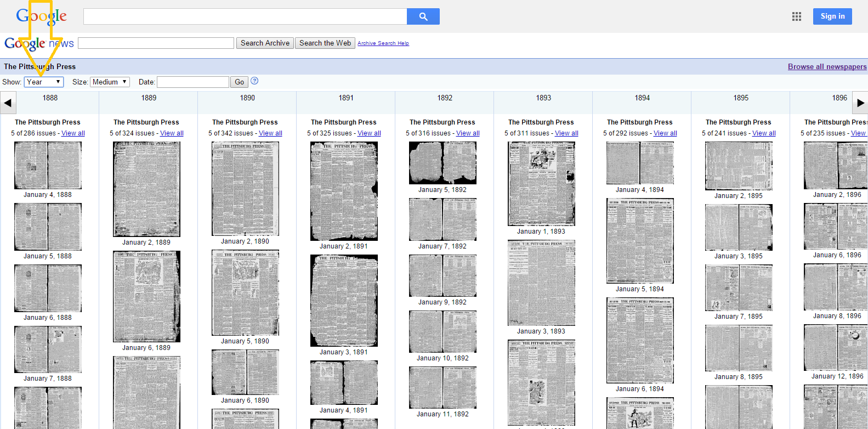Click the January 2, 1889 date caption
The width and height of the screenshot is (868, 429).
[146, 242]
